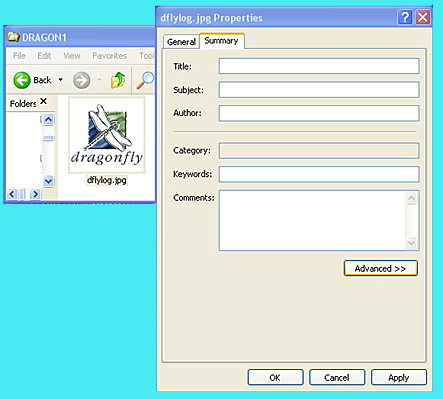Click Comments scrollbar down arrow

[412, 243]
